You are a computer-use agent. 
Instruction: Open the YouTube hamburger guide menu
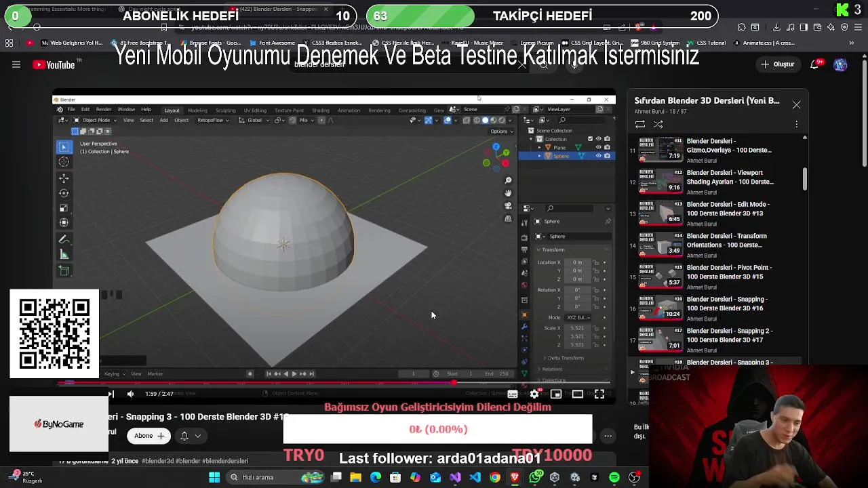(x=16, y=64)
